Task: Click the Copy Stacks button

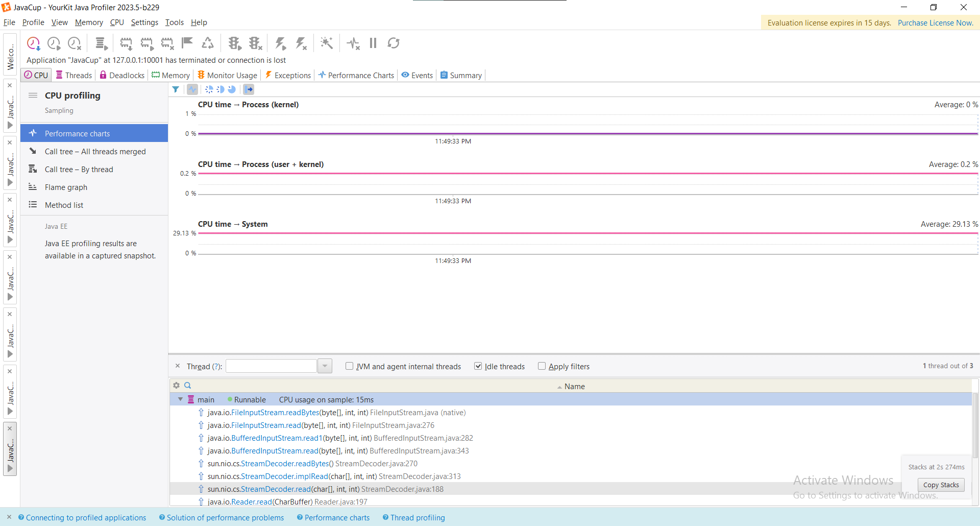Action: tap(941, 485)
